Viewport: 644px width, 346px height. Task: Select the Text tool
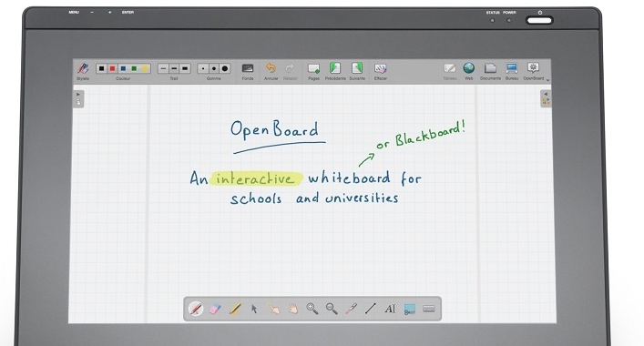pos(390,309)
